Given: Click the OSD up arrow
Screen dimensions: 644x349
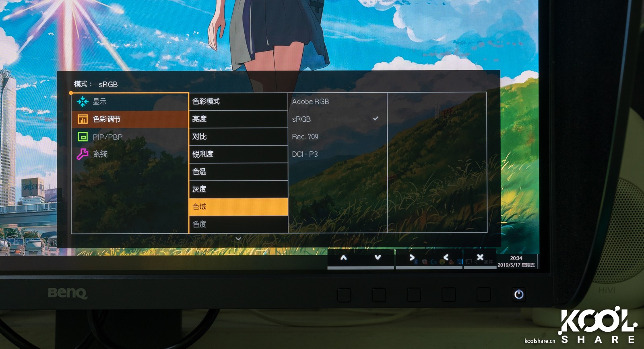Looking at the screenshot, I should coord(343,257).
